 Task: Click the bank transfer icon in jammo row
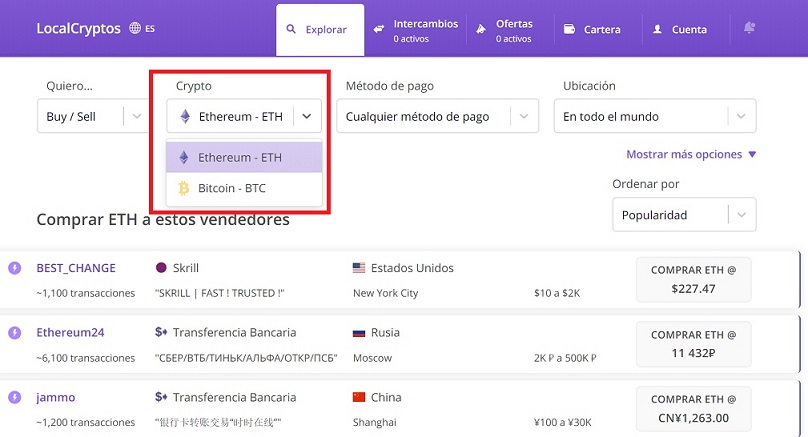pos(161,397)
